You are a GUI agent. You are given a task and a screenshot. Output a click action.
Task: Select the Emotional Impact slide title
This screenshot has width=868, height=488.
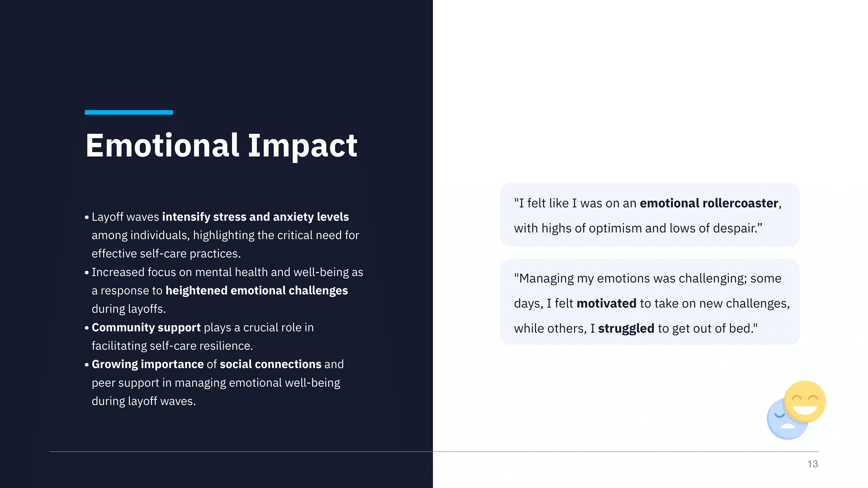point(221,145)
